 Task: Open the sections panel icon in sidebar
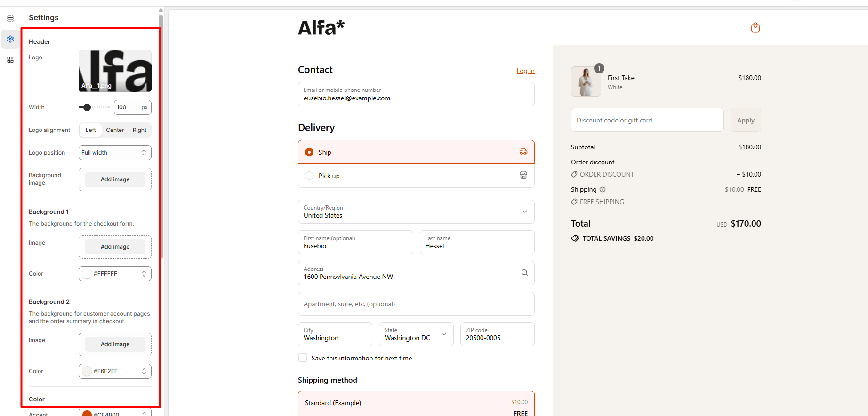tap(10, 18)
